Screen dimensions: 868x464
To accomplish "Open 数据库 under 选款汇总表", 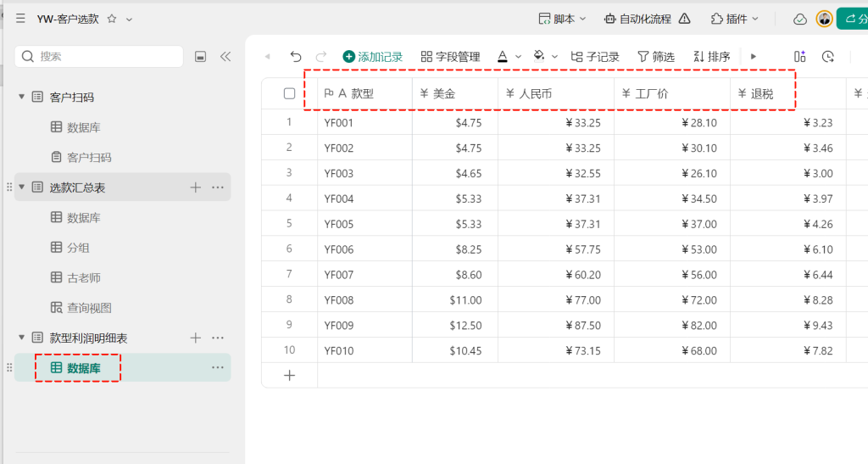I will tap(75, 218).
